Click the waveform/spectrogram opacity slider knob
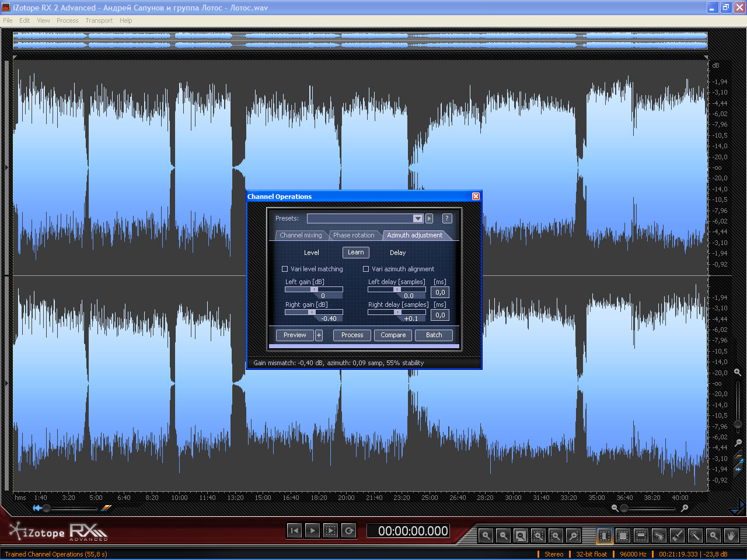Image resolution: width=747 pixels, height=560 pixels. coord(47,508)
